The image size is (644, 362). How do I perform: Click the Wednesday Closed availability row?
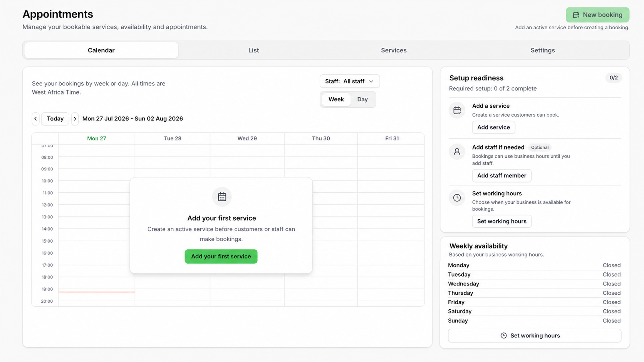click(534, 284)
